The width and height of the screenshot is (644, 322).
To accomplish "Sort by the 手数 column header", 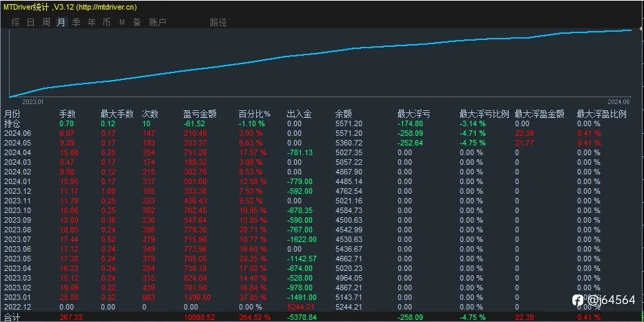I will tap(68, 114).
